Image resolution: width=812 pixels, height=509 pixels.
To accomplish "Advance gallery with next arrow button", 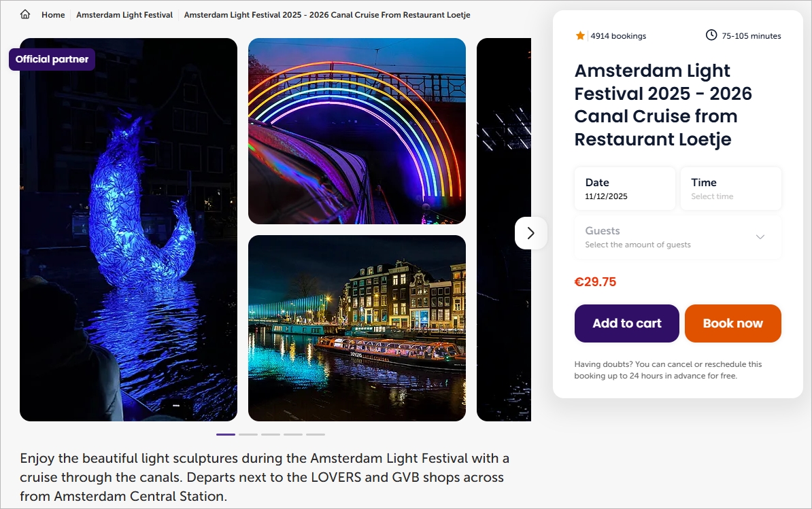I will [x=530, y=233].
